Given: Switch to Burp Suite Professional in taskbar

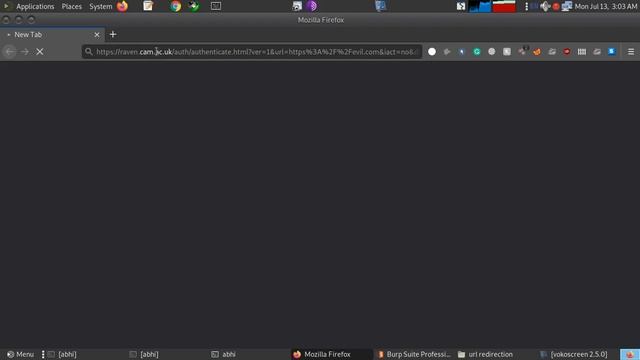Looking at the screenshot, I should pos(414,354).
